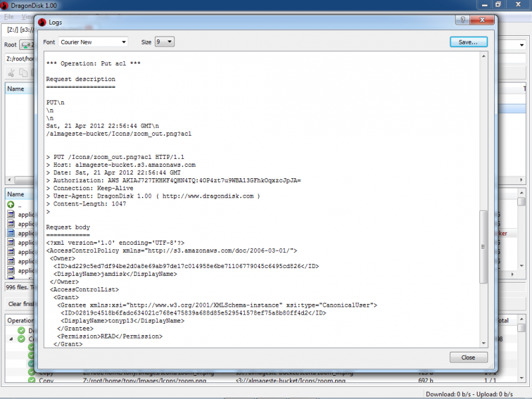Click the right arrow of the upper pane horizontal scrollbar
This screenshot has width=532, height=399.
pyautogui.click(x=521, y=180)
